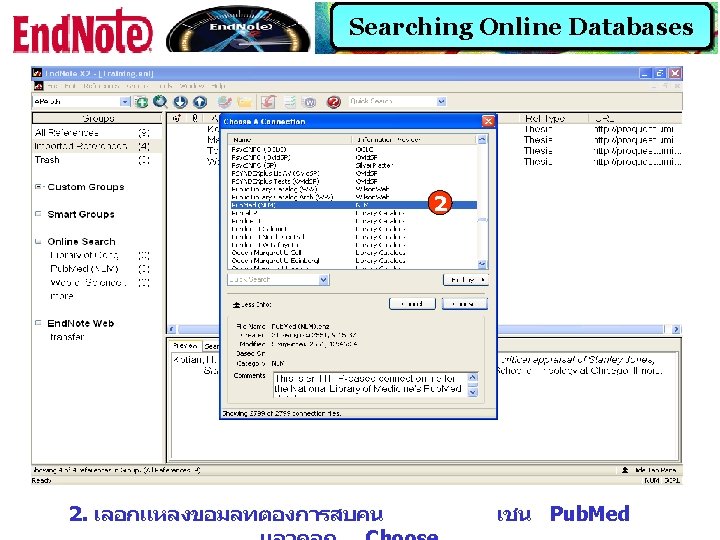Open the Edit menu

point(70,86)
